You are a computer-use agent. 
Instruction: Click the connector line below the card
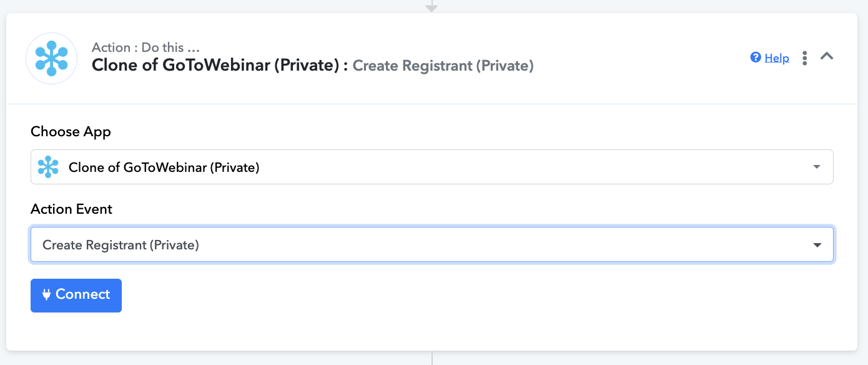(432, 358)
